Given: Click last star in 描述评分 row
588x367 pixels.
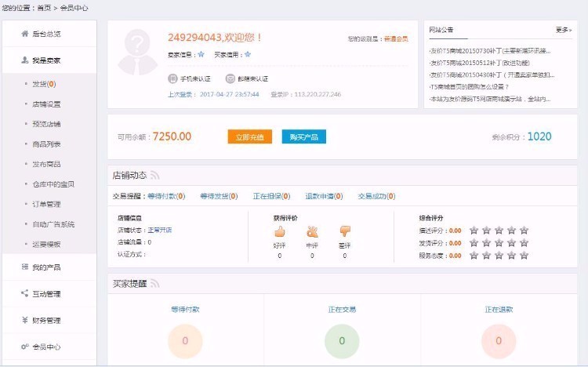Looking at the screenshot, I should 524,230.
